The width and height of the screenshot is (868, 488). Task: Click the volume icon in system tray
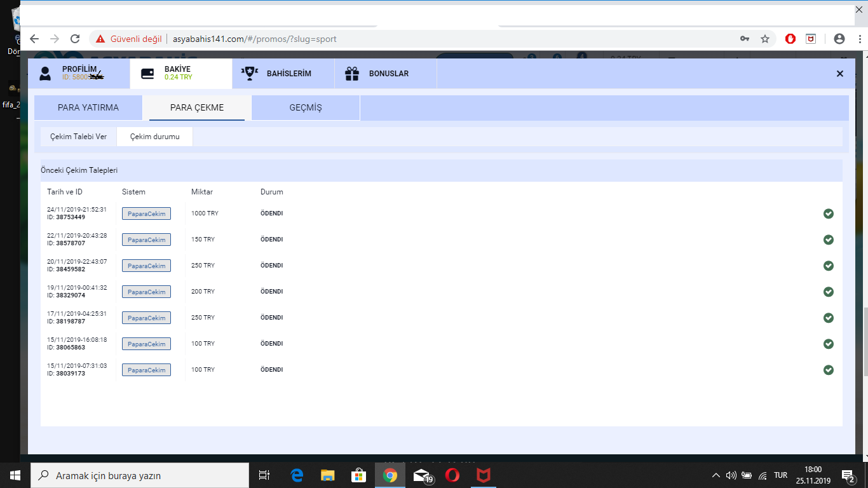click(x=731, y=475)
